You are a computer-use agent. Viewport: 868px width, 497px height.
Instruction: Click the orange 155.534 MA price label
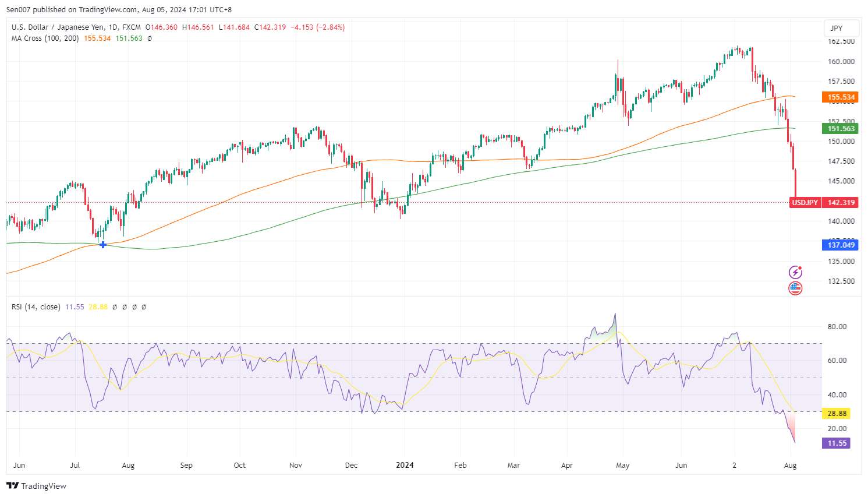tap(841, 97)
